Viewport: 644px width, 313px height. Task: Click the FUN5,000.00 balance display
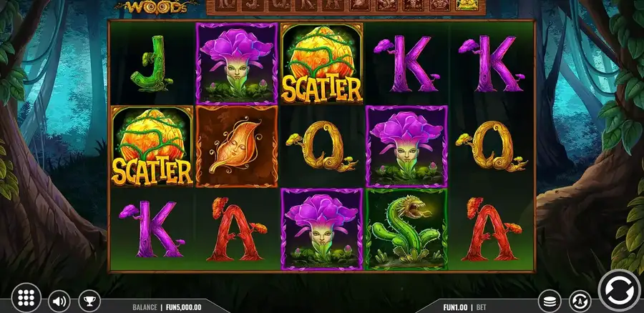(184, 307)
